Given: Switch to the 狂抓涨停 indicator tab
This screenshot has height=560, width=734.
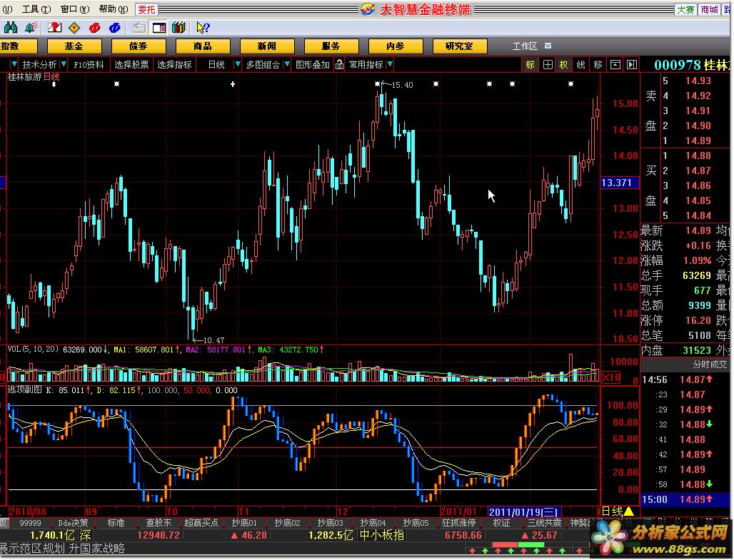Looking at the screenshot, I should [x=458, y=523].
